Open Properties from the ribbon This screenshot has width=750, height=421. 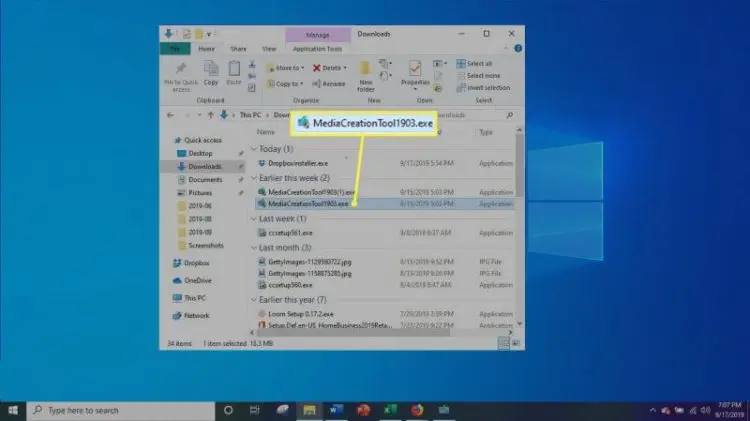pyautogui.click(x=415, y=75)
